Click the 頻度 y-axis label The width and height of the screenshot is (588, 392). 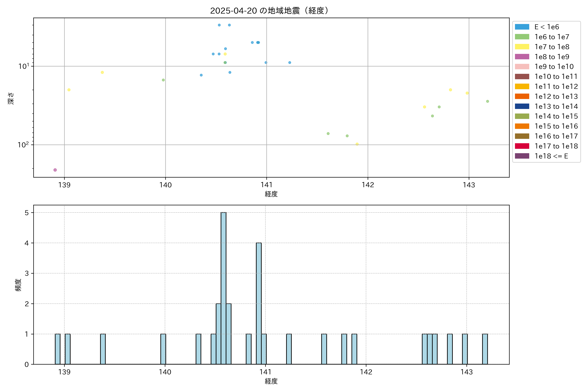[18, 285]
